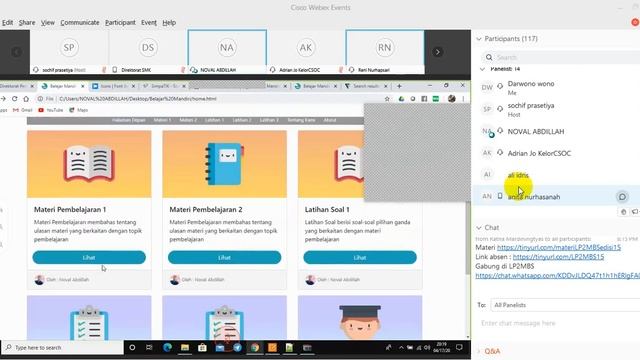Collapse the Panelist group list
This screenshot has width=640, height=360.
point(482,69)
